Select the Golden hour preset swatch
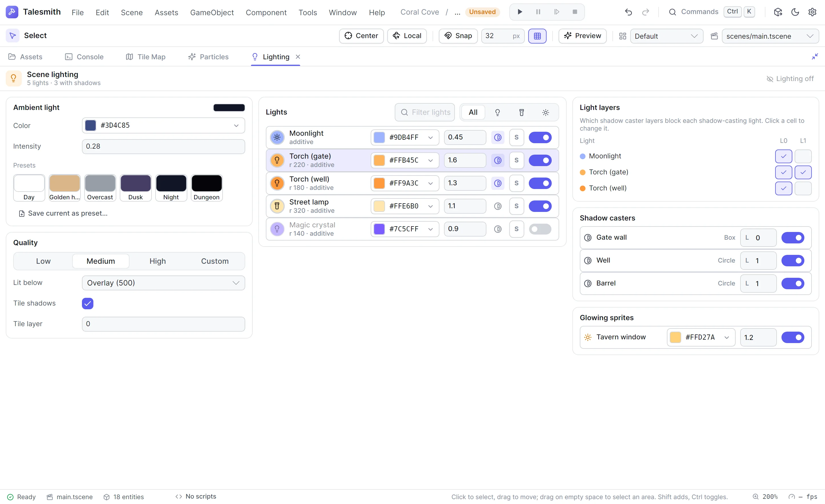This screenshot has width=825, height=504. pos(65,188)
